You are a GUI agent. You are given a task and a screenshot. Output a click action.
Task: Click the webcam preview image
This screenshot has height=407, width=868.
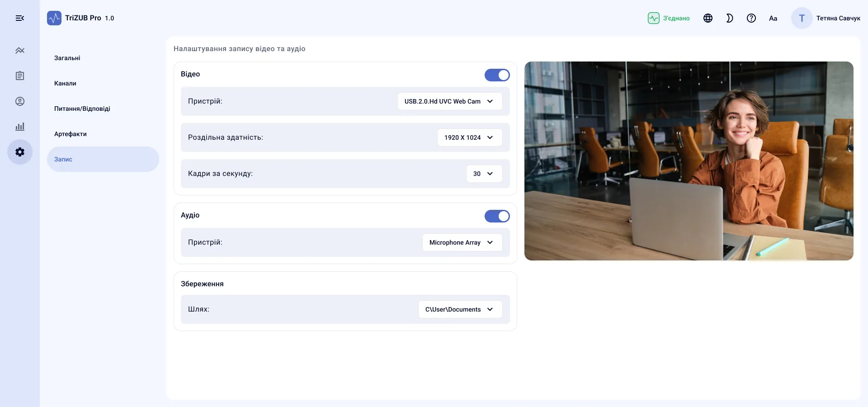[689, 161]
